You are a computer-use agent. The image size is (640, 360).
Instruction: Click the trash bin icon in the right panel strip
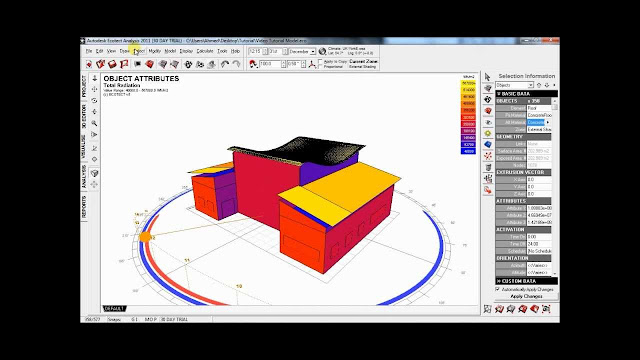point(487,167)
